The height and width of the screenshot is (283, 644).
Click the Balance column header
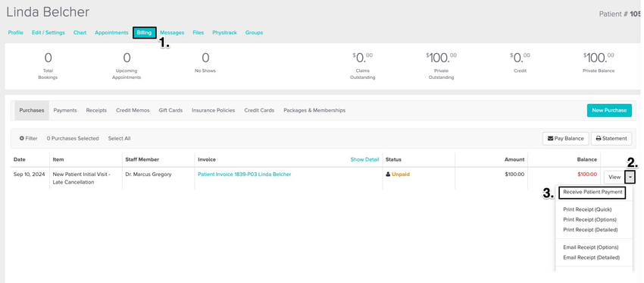(587, 159)
